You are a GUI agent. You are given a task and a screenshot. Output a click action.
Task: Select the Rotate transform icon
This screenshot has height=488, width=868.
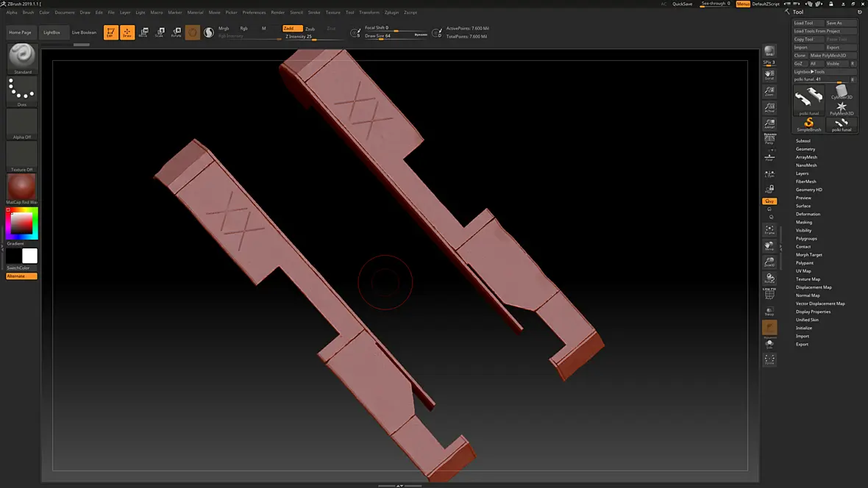(x=176, y=32)
